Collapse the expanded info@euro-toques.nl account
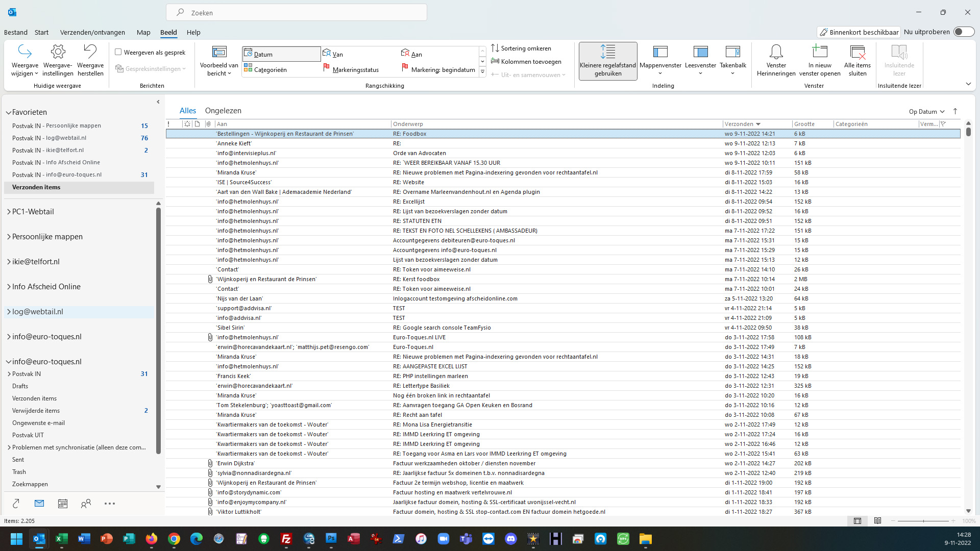The width and height of the screenshot is (980, 551). click(x=9, y=362)
